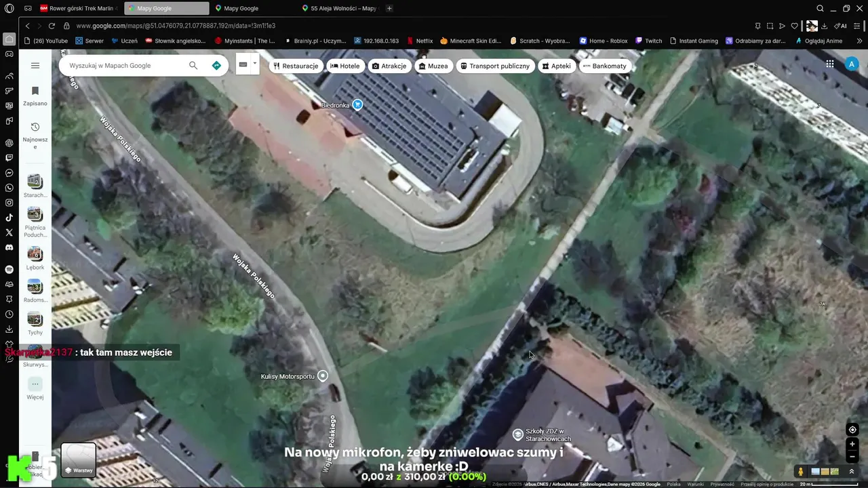Show hidden bookmarks with double chevron
The image size is (868, 488).
pos(860,41)
